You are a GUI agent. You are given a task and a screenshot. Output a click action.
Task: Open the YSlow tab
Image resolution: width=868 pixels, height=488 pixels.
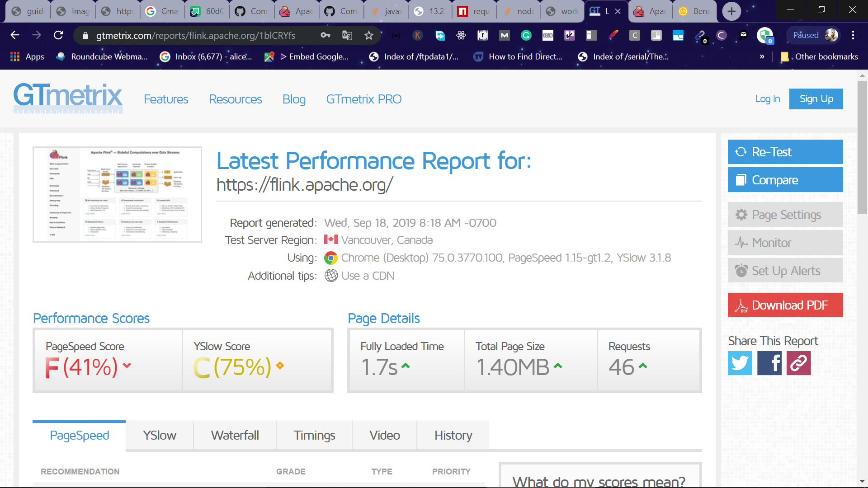(159, 435)
